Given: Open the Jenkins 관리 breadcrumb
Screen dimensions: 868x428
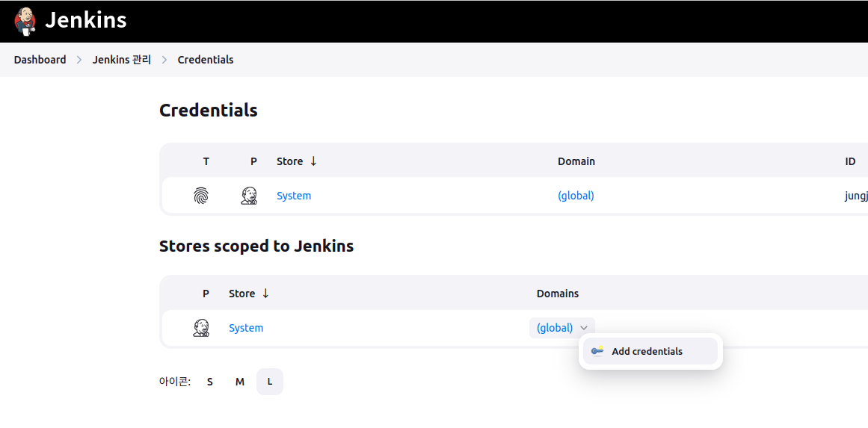Looking at the screenshot, I should point(122,60).
